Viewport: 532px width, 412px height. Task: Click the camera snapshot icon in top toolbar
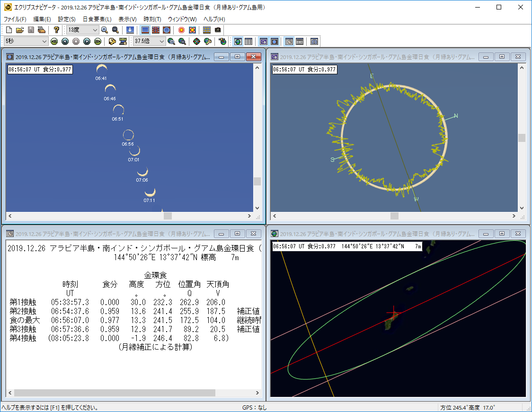pyautogui.click(x=218, y=30)
